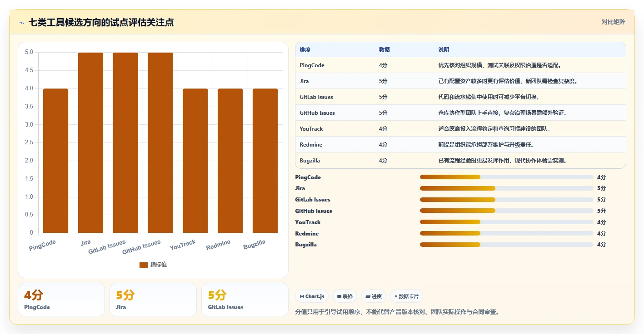Click the 4分 value after Bugzilla progress bar
The image size is (644, 334).
pyautogui.click(x=601, y=245)
